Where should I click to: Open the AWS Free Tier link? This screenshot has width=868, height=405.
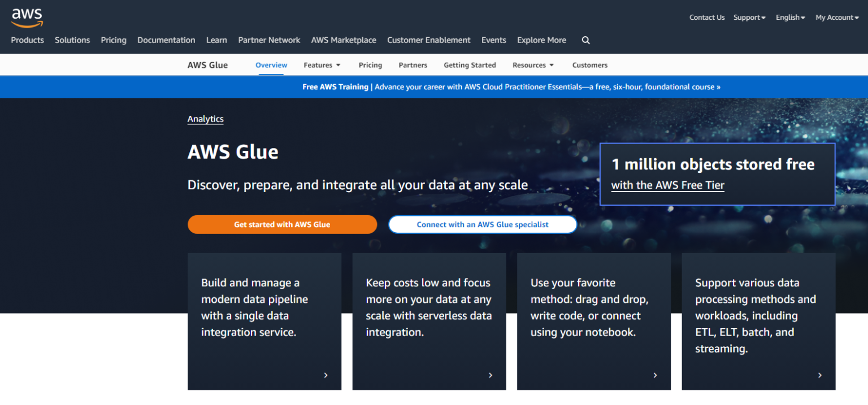click(667, 185)
